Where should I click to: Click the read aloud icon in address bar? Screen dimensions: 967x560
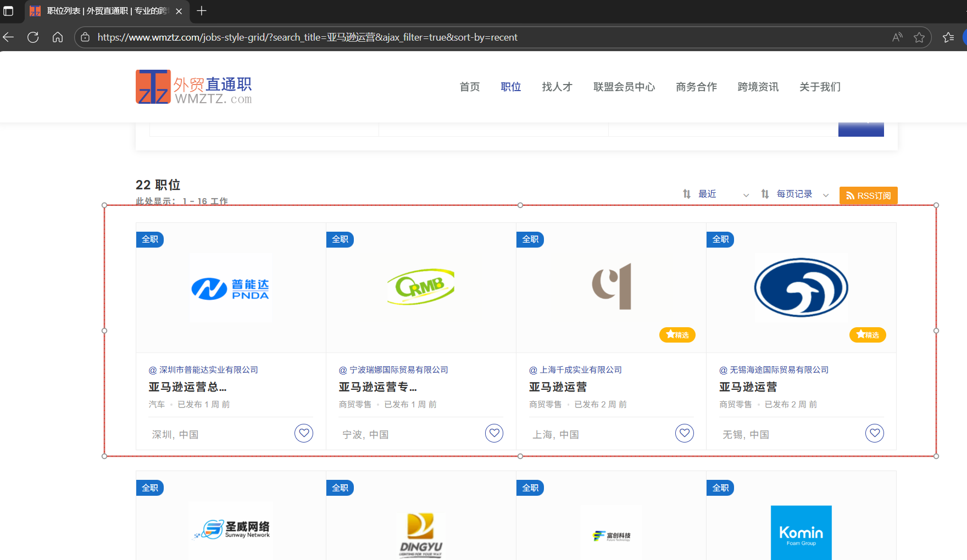click(897, 37)
